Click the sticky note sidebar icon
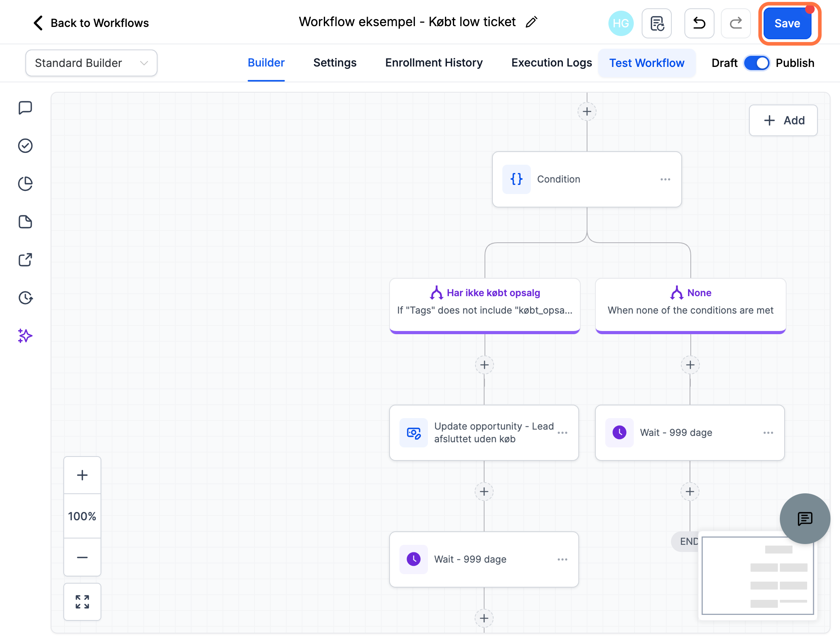 point(25,222)
